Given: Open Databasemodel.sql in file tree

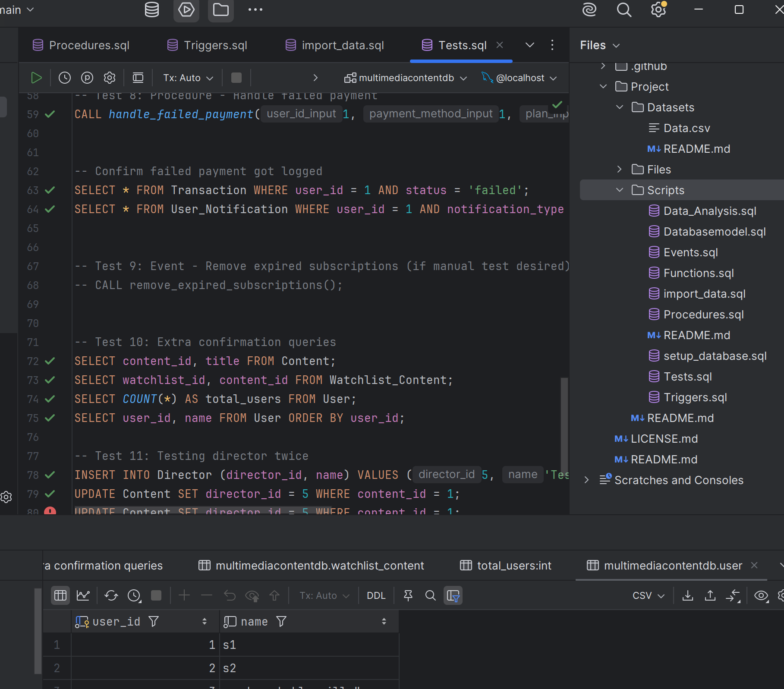Looking at the screenshot, I should 707,232.
